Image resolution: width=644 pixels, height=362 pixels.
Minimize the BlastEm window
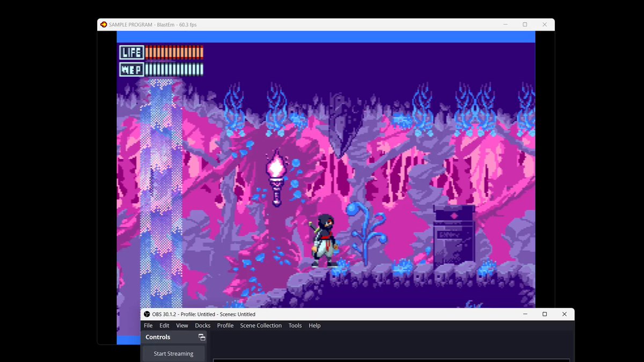pyautogui.click(x=505, y=25)
